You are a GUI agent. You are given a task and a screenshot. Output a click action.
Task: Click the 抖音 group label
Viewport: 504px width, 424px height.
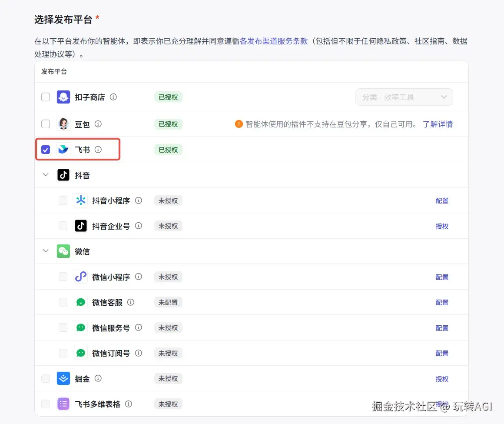[x=82, y=175]
